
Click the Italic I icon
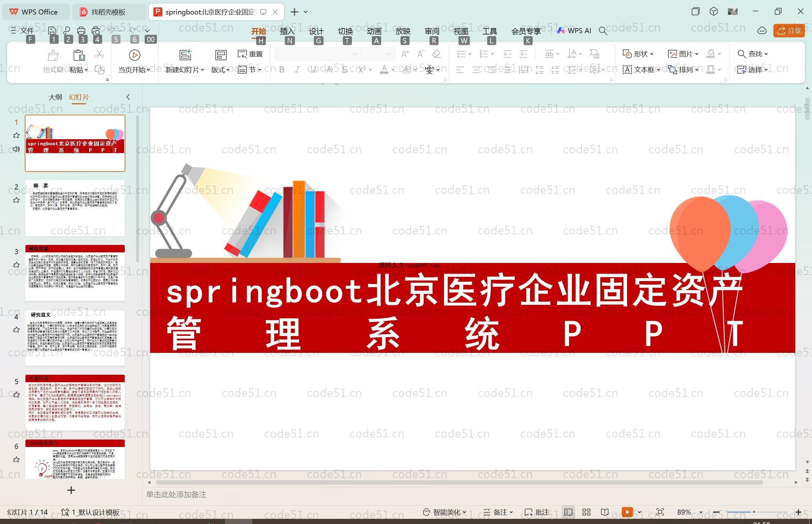coord(297,70)
